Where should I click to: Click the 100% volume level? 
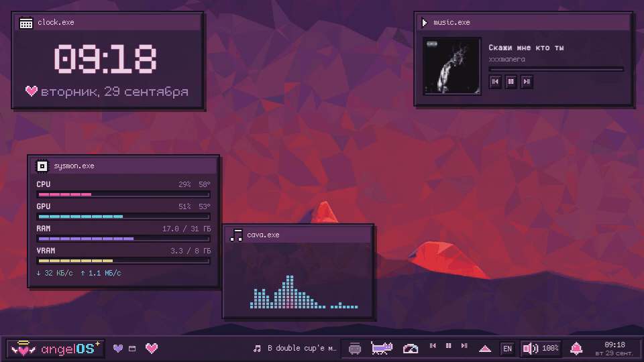[x=550, y=348]
